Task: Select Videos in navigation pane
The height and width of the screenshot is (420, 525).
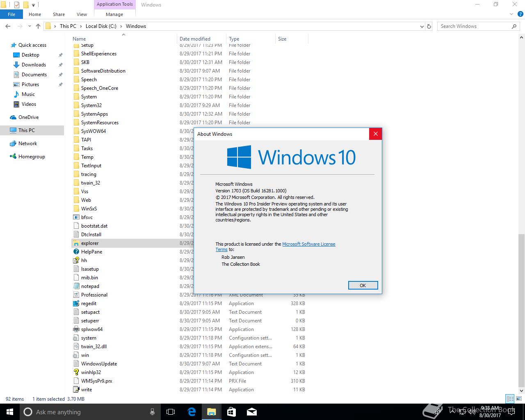Action: 29,104
